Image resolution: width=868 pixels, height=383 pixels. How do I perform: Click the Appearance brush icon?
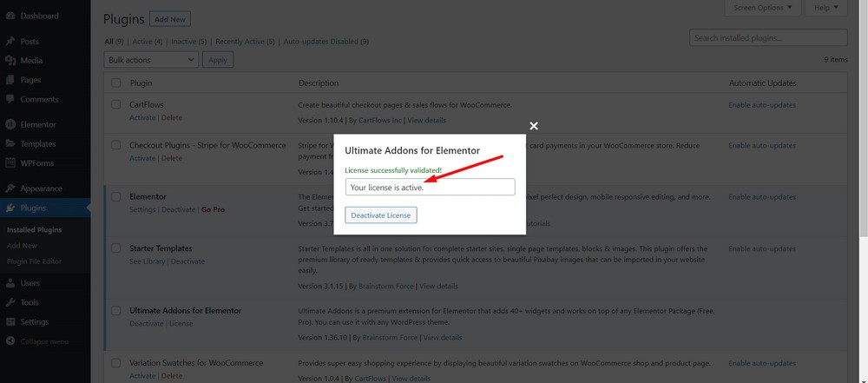(x=10, y=188)
